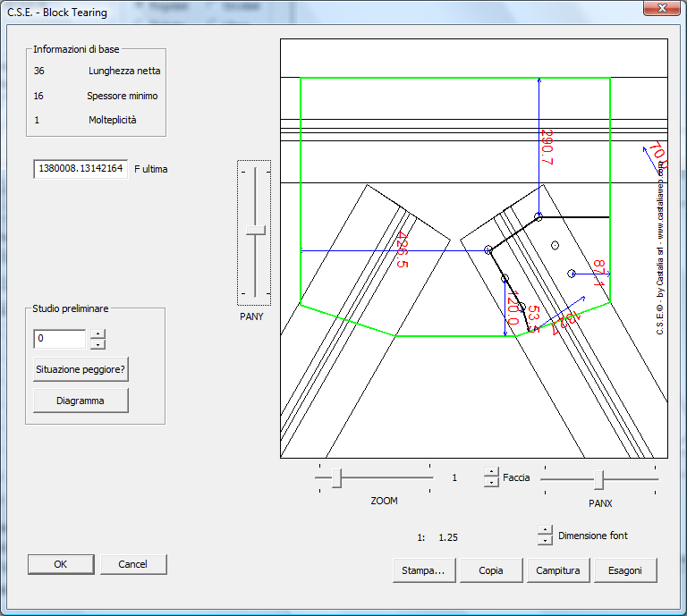Click the Stampa... print button
This screenshot has width=687, height=616.
point(424,570)
